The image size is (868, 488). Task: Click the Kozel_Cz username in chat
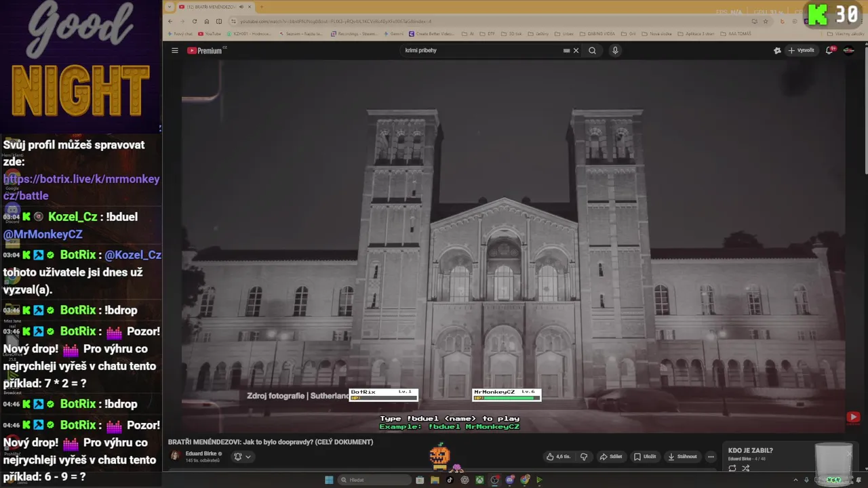pos(73,217)
